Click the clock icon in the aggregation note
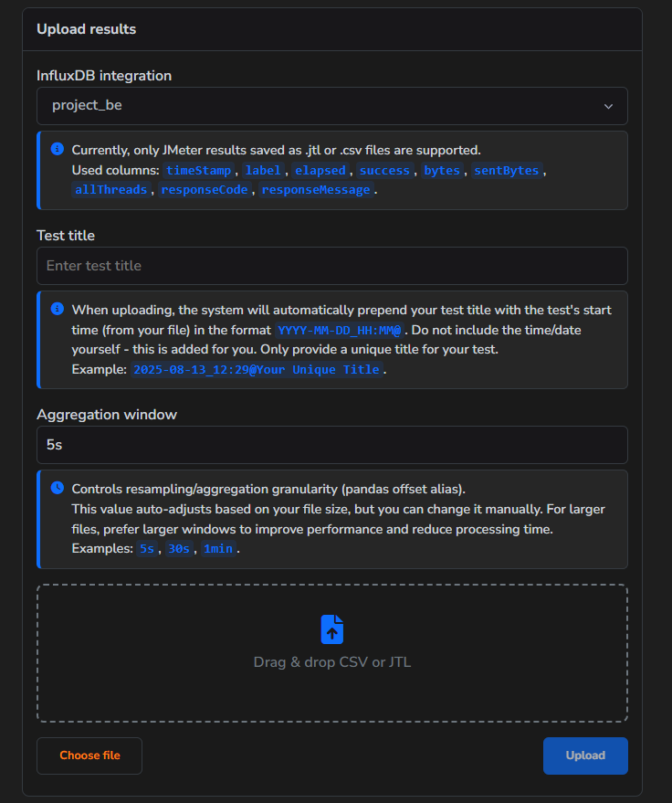 (x=57, y=488)
